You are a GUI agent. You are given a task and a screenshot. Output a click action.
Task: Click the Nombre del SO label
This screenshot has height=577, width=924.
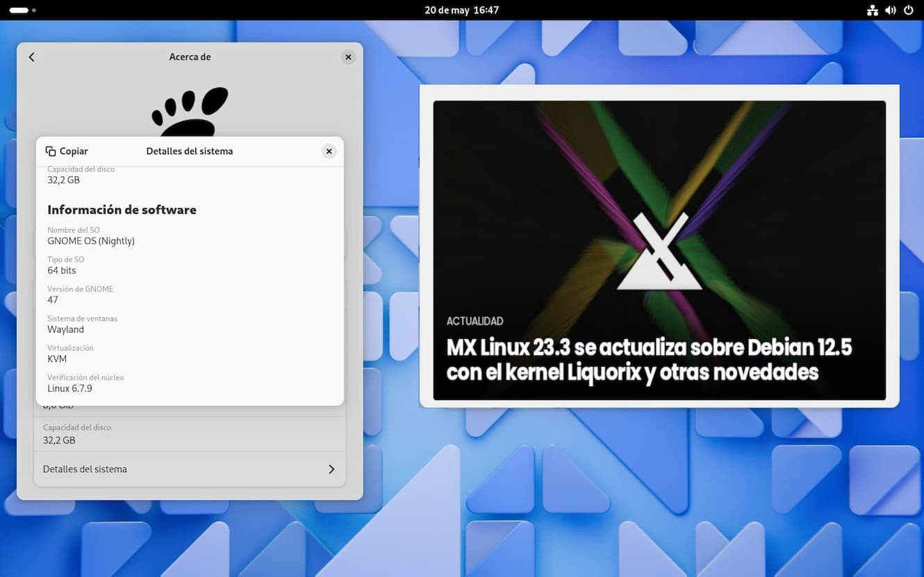point(73,230)
